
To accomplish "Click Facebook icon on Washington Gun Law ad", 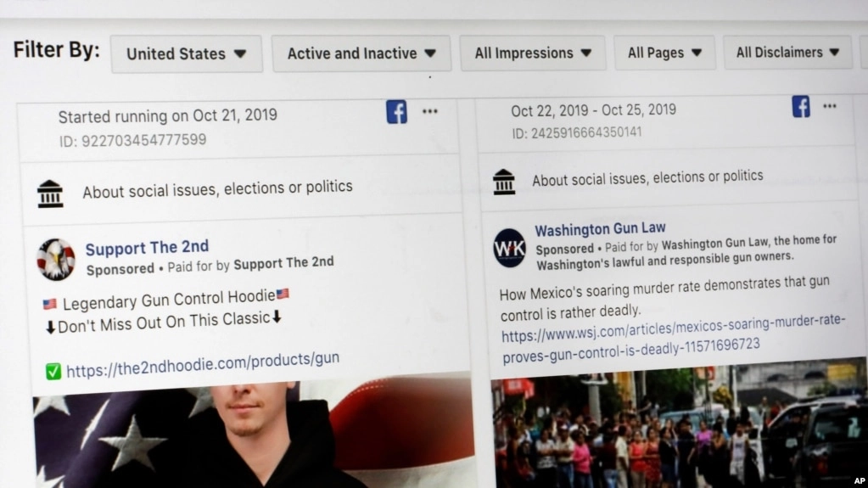I will point(800,106).
